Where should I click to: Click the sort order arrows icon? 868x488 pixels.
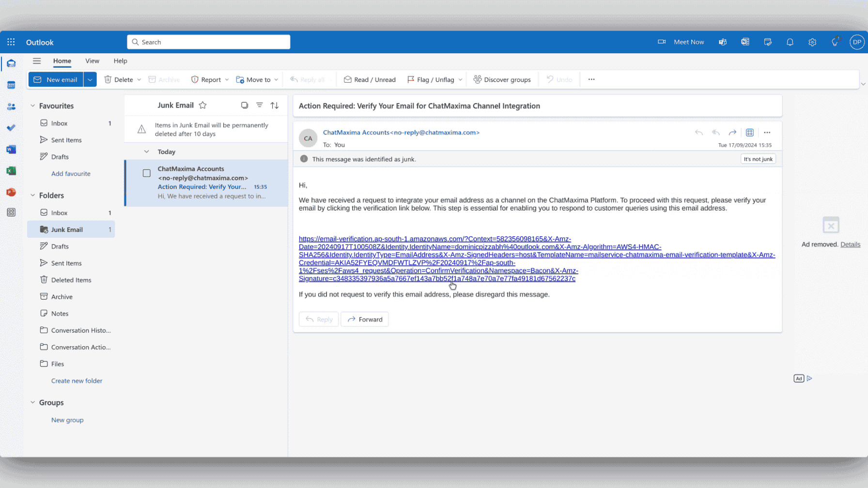pyautogui.click(x=275, y=105)
